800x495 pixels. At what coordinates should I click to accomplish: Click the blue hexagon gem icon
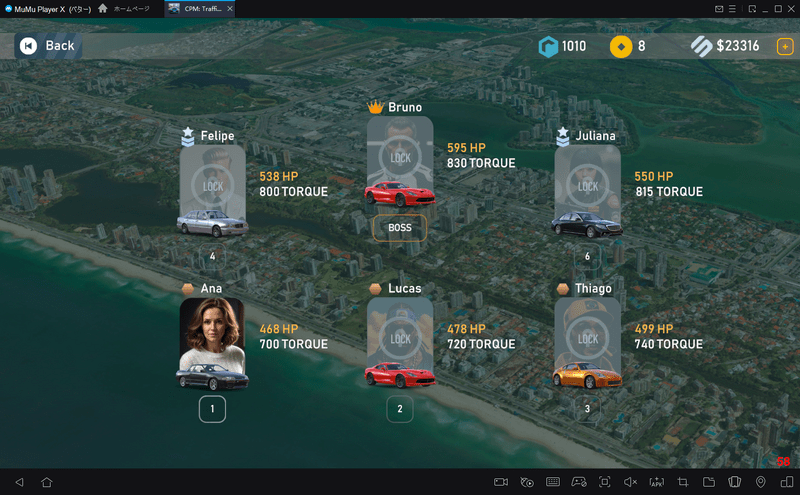coord(547,46)
